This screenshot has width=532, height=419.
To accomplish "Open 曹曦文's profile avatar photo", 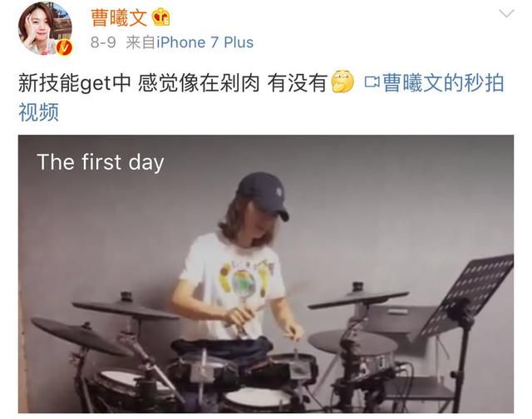I will point(45,28).
